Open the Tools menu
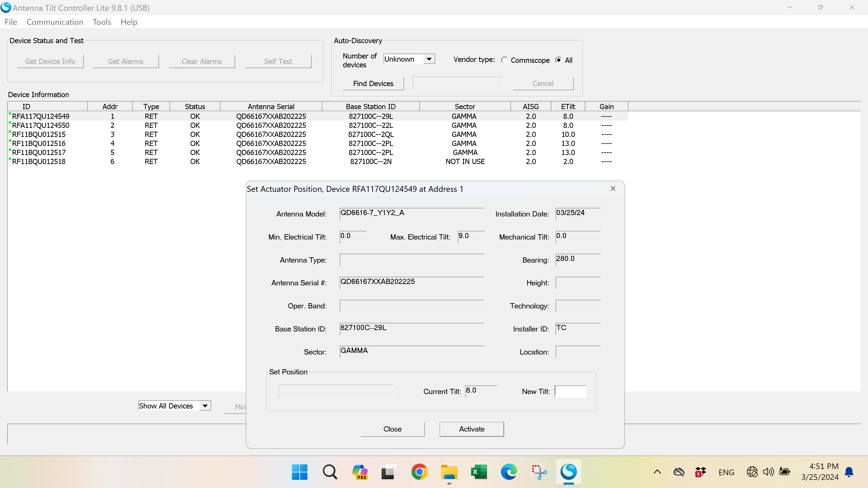The image size is (868, 488). (x=102, y=22)
